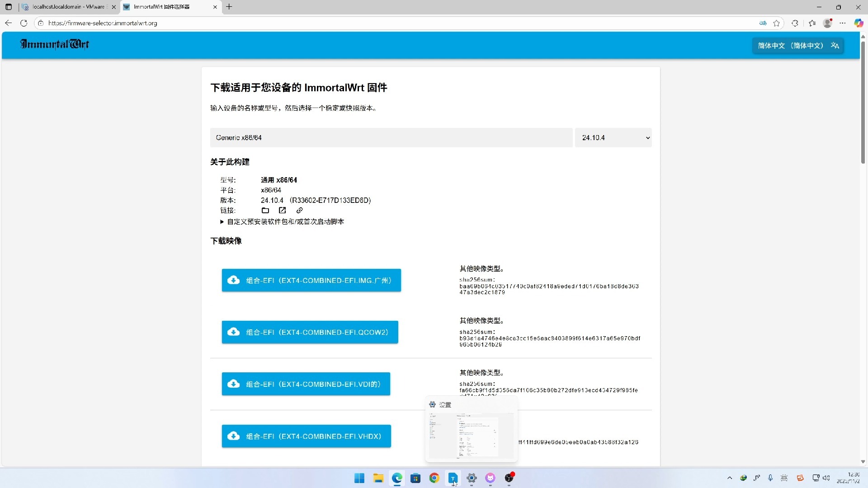Click the Copilot icon in the browser toolbar
Image resolution: width=868 pixels, height=488 pixels.
click(x=859, y=23)
